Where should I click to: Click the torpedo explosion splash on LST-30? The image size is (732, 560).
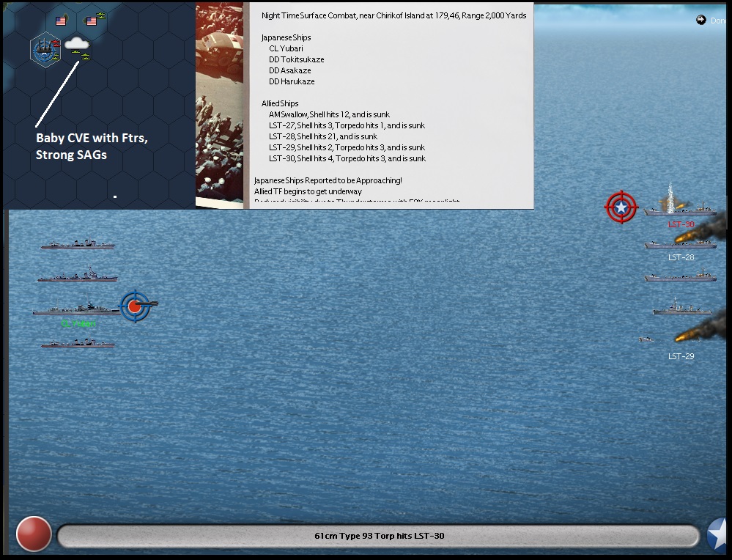671,196
